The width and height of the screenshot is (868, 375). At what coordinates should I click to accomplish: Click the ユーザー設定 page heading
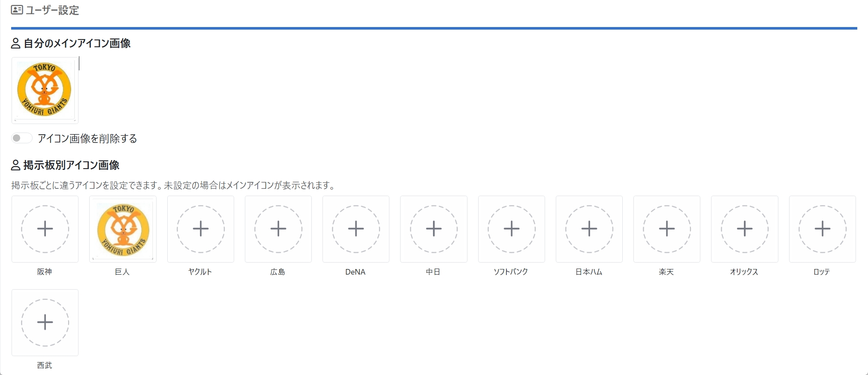[x=52, y=10]
